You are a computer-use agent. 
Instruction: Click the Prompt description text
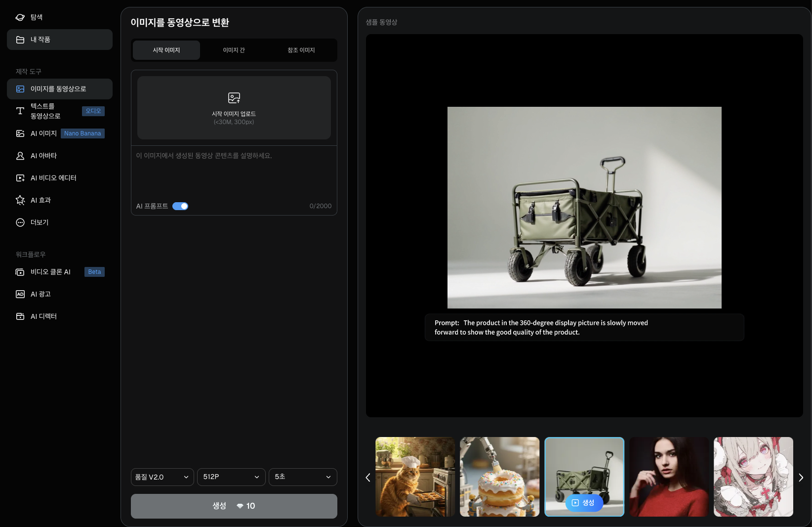tap(541, 327)
